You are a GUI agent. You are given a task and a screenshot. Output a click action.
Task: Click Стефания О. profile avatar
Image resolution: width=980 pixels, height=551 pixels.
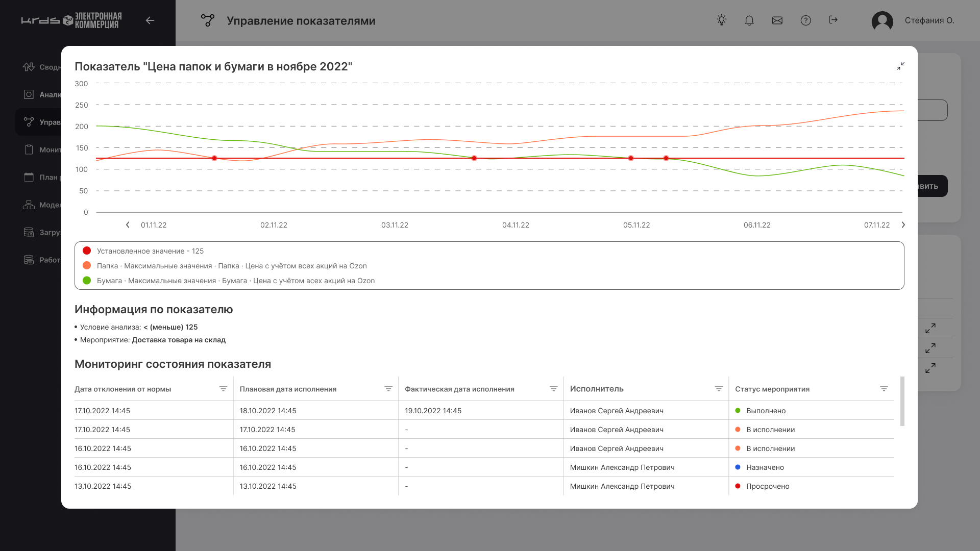tap(882, 21)
